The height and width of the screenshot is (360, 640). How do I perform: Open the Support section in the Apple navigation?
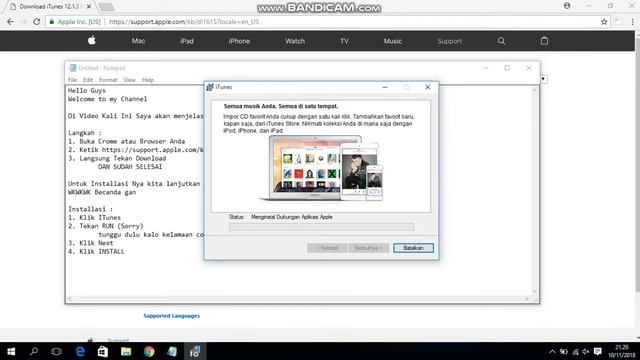click(x=450, y=41)
